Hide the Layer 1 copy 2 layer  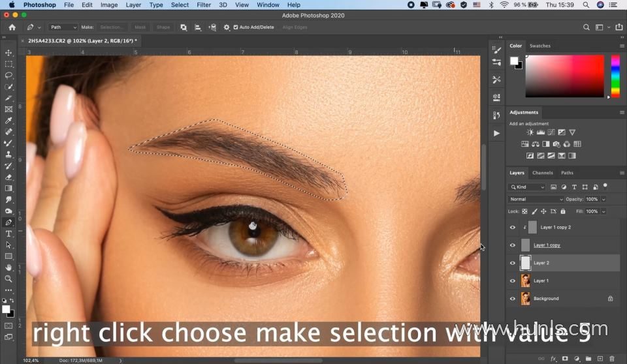coord(513,228)
